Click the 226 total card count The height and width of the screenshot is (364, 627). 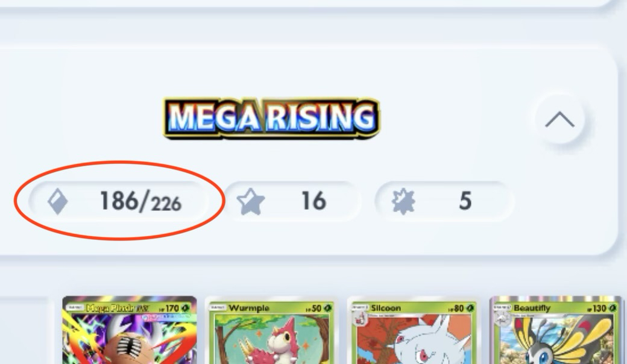[x=166, y=204]
